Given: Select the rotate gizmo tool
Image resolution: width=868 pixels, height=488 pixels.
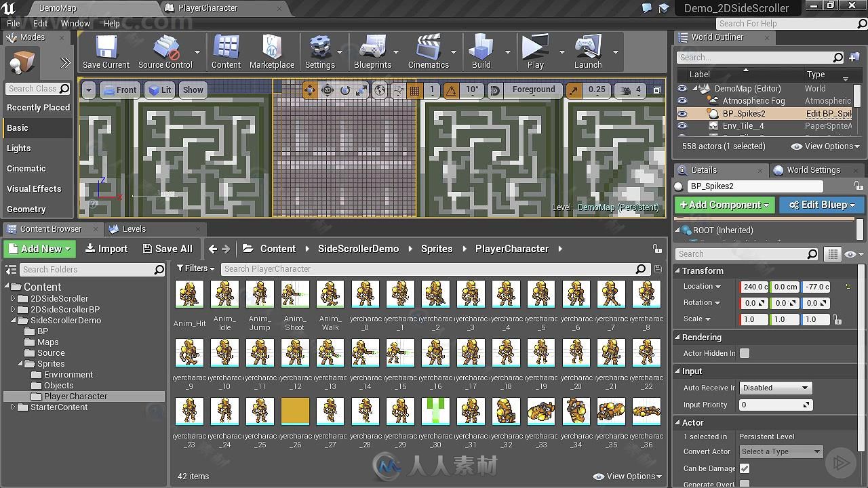Looking at the screenshot, I should pos(345,89).
